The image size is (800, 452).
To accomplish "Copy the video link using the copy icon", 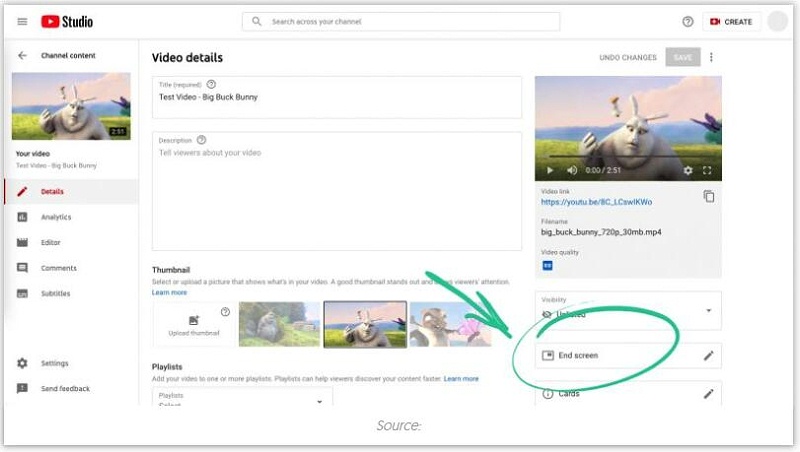I will point(709,197).
